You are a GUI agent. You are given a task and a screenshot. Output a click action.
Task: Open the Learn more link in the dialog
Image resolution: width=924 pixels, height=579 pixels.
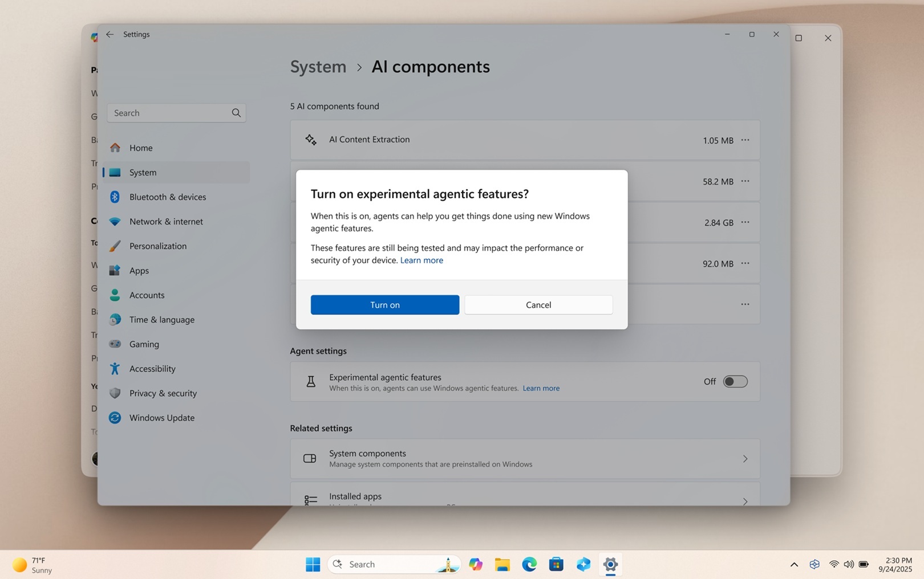422,260
